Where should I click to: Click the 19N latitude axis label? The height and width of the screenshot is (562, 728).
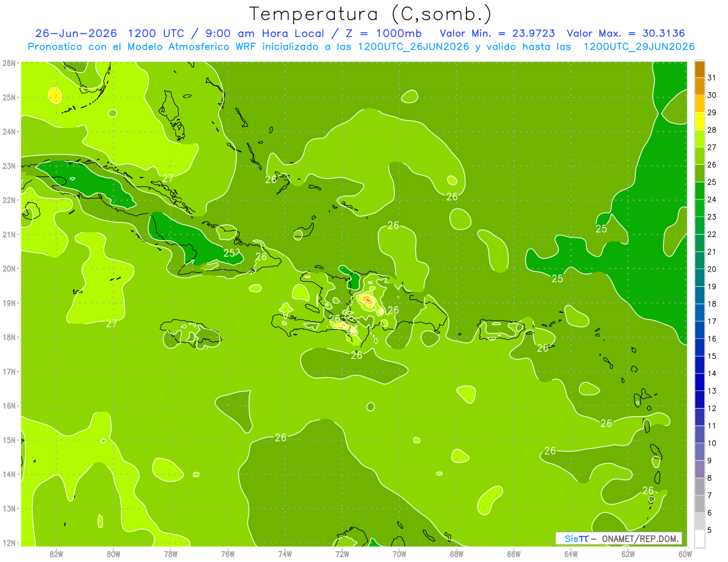coord(8,303)
